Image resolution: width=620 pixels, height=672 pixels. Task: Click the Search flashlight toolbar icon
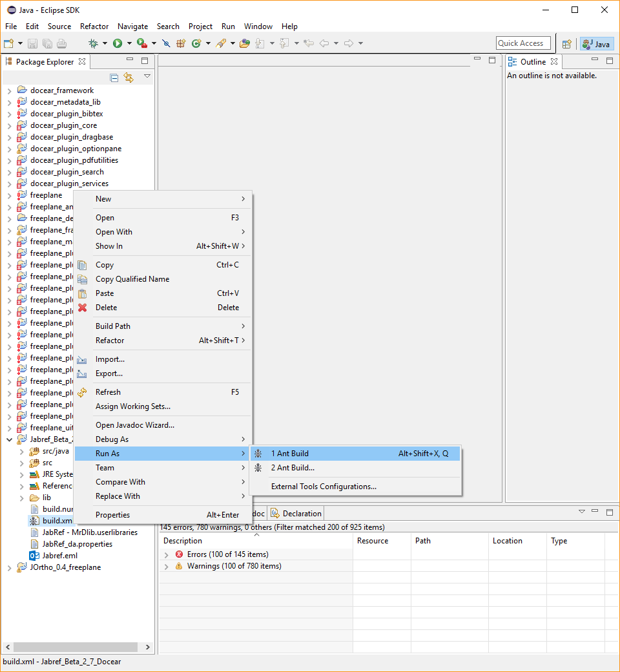(x=221, y=43)
